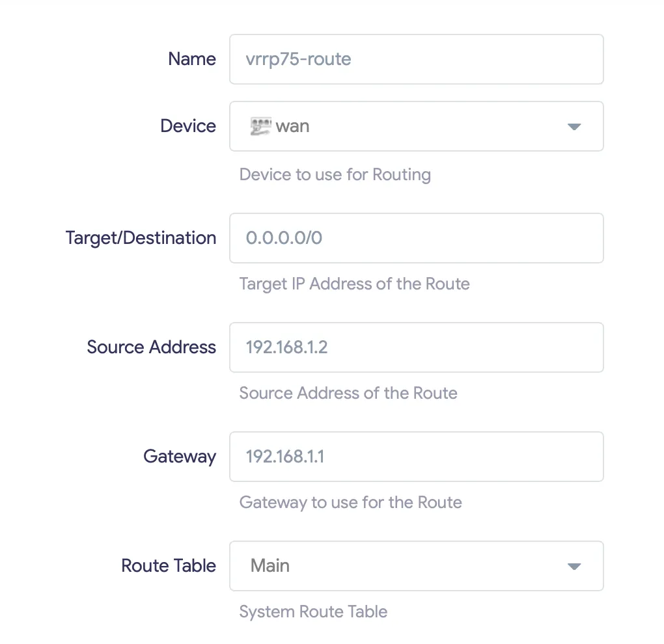This screenshot has width=664, height=644.
Task: Click 'Device to use for Routing' hint
Action: [x=335, y=174]
